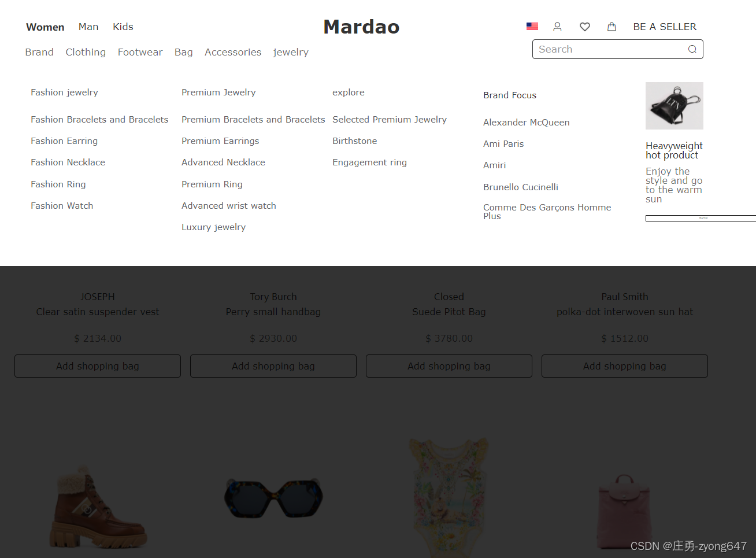Open Selected Premium Jewelry link
The width and height of the screenshot is (756, 558).
coord(390,120)
